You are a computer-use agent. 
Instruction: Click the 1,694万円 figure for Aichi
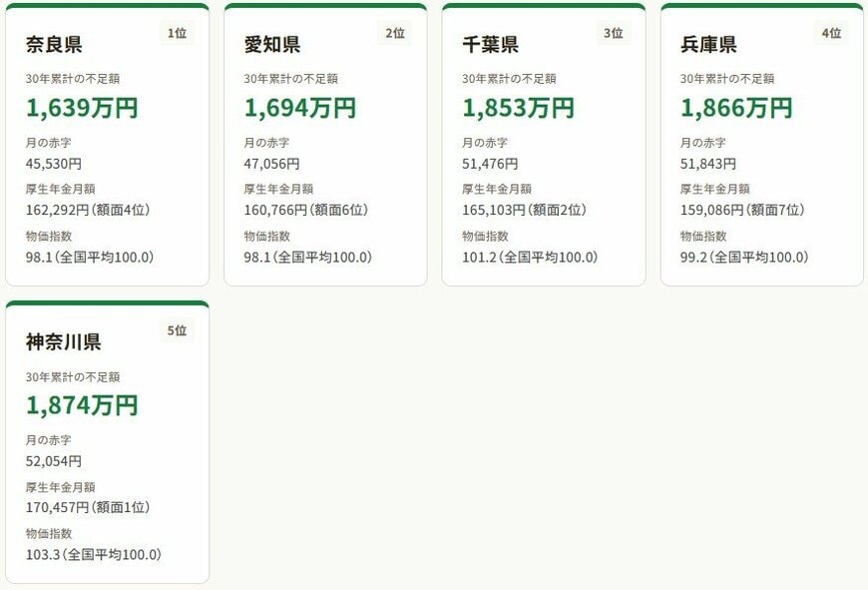coord(299,108)
